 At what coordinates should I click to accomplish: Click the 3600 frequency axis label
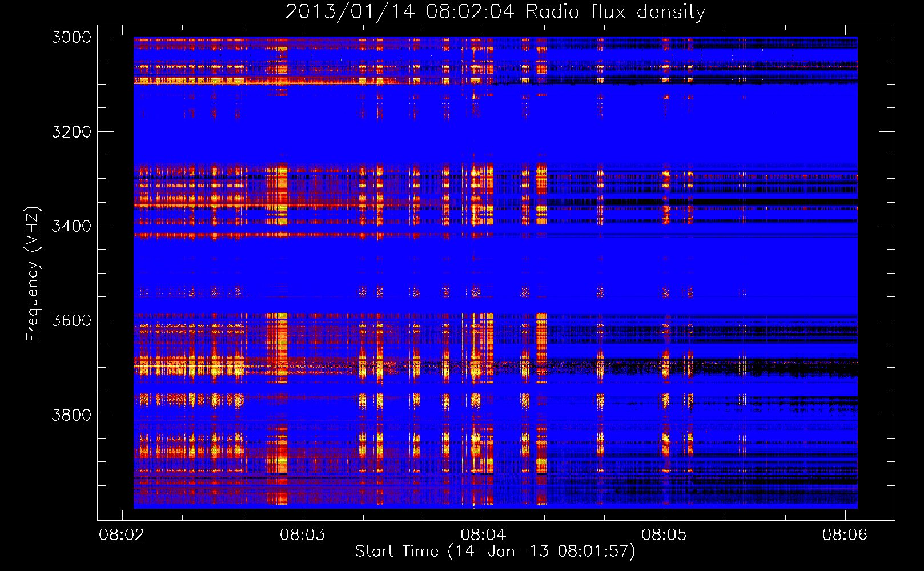coord(71,320)
